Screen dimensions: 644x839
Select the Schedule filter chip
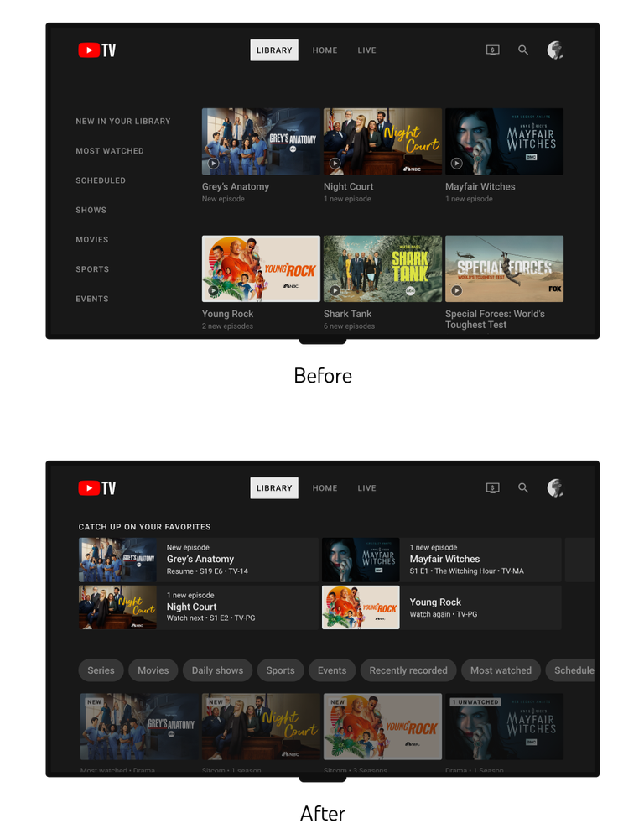570,670
